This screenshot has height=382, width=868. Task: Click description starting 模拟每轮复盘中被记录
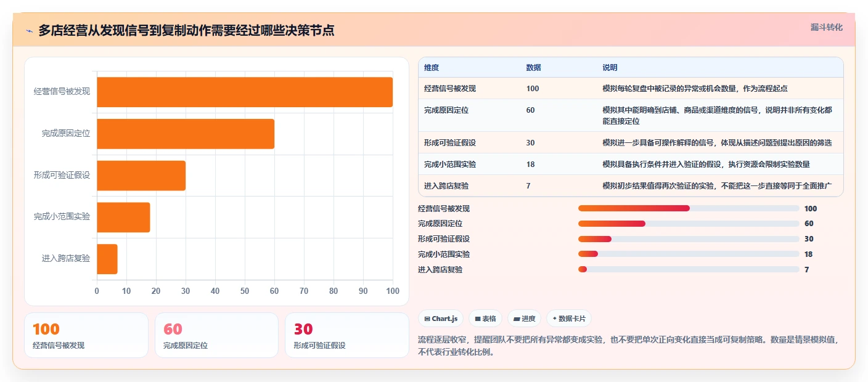695,89
